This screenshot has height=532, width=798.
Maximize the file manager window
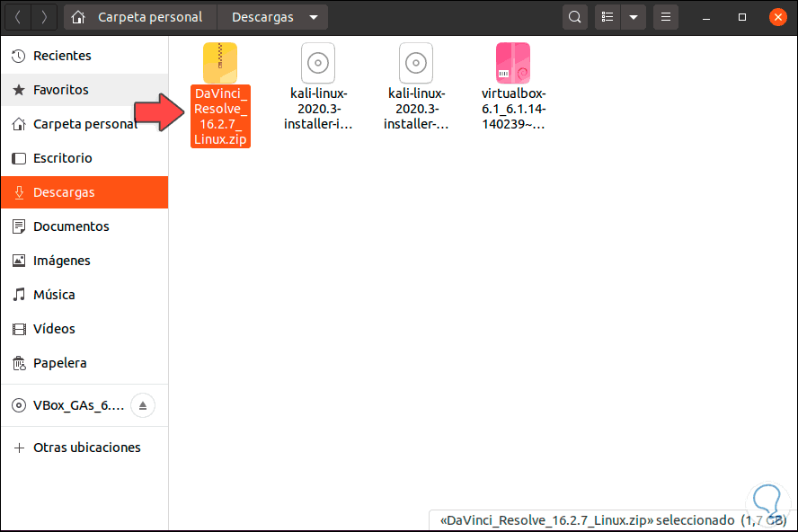point(742,17)
